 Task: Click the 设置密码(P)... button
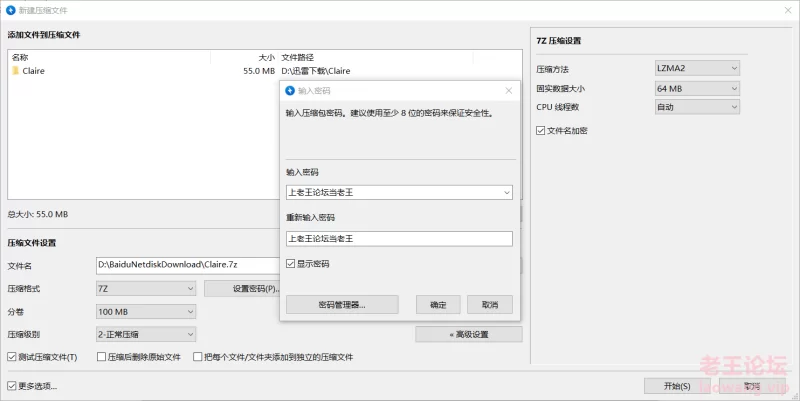click(242, 288)
